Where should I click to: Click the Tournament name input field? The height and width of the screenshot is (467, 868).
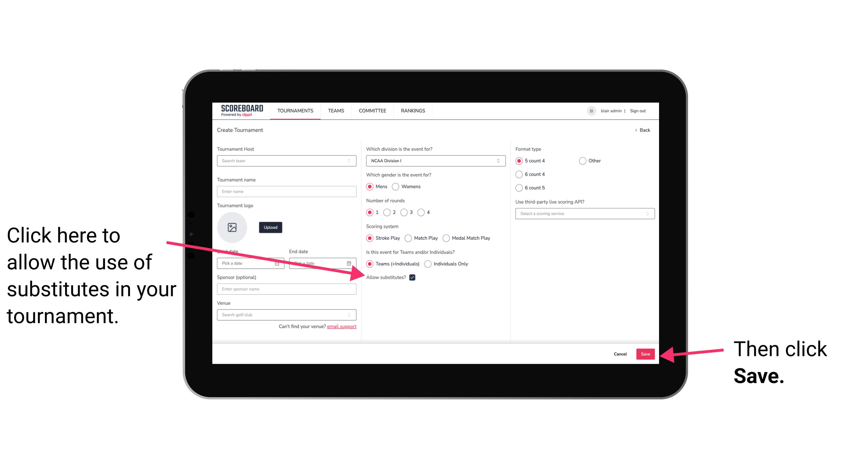(x=286, y=191)
